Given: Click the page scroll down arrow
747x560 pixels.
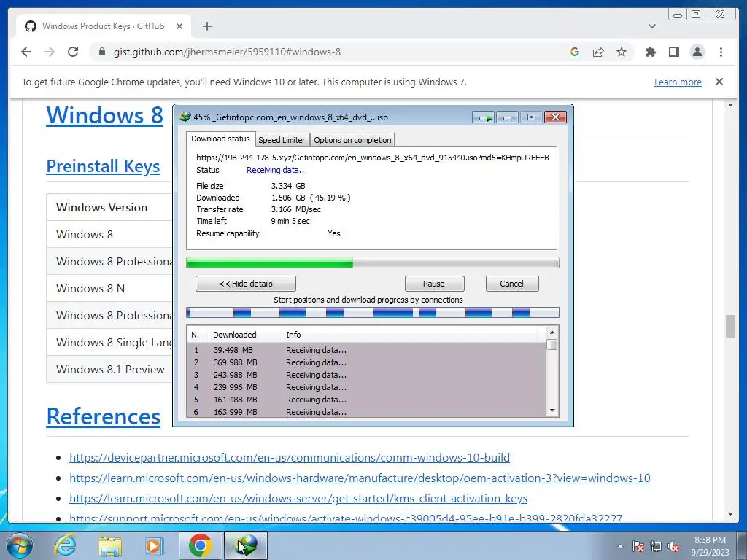Looking at the screenshot, I should point(730,514).
